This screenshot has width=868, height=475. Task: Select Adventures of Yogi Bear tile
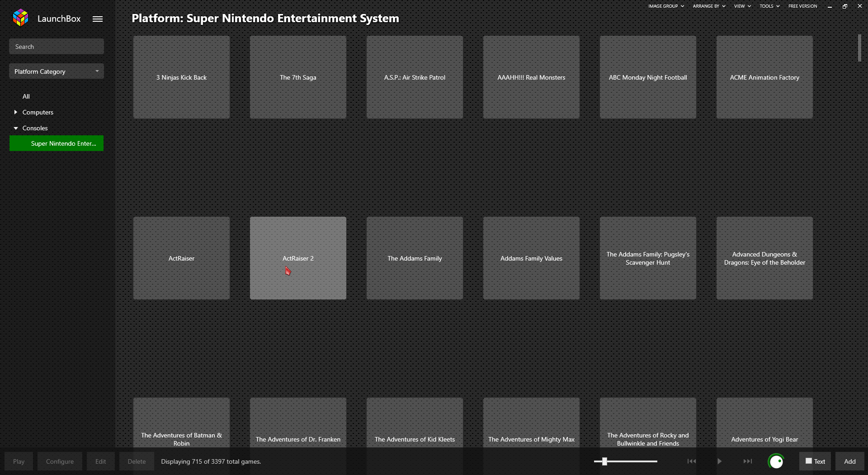(x=764, y=423)
